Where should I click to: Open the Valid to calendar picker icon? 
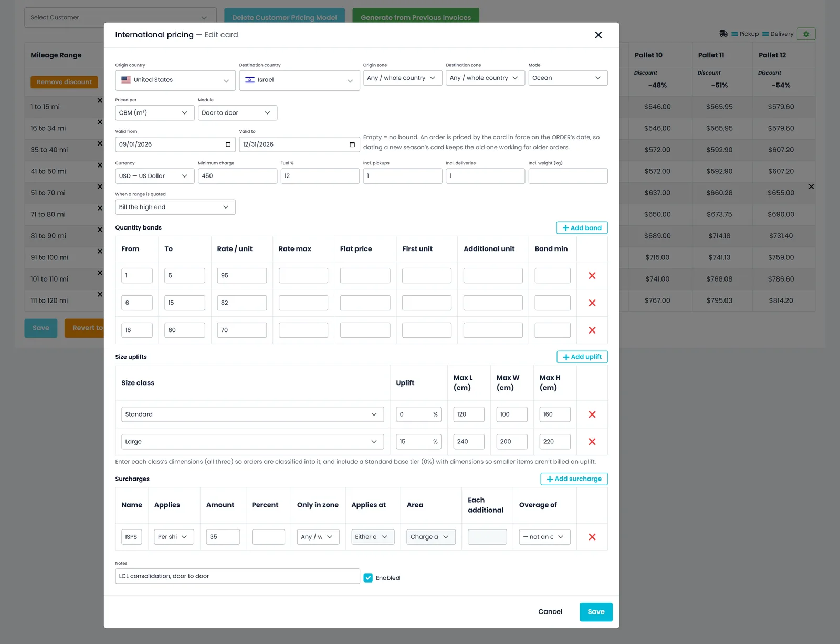tap(352, 144)
